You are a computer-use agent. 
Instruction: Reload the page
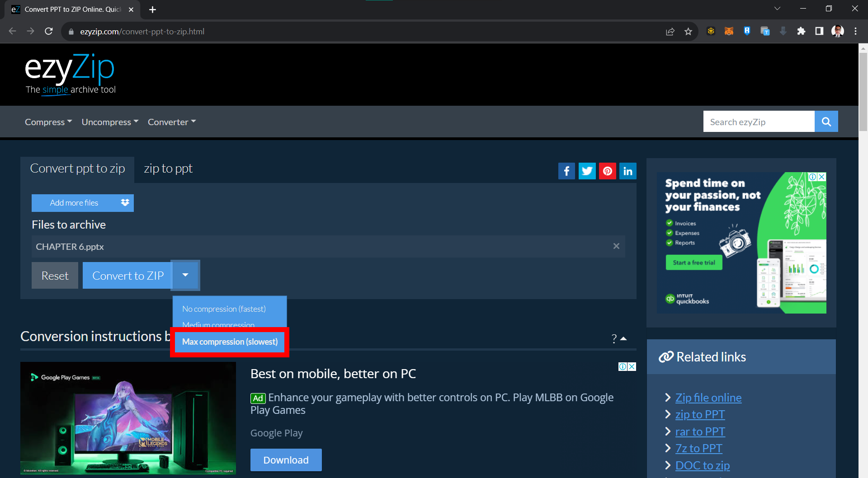tap(49, 31)
